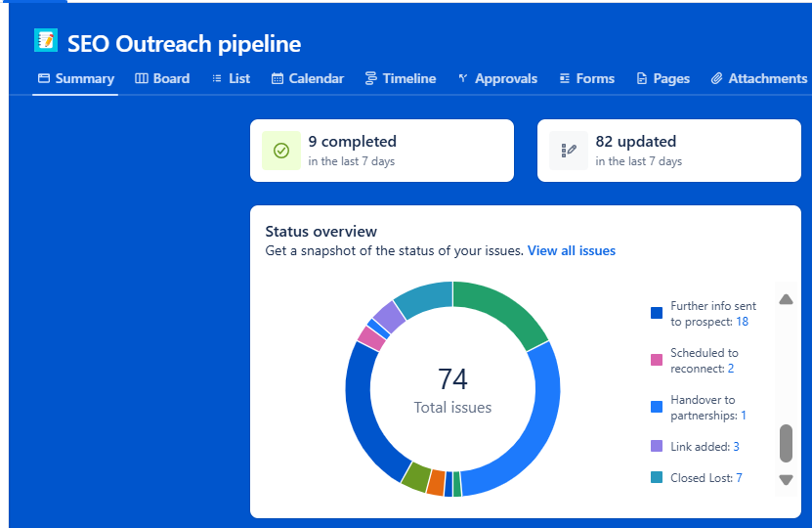Click the SEO Outreach pipeline title
The width and height of the screenshot is (812, 528).
(x=184, y=44)
